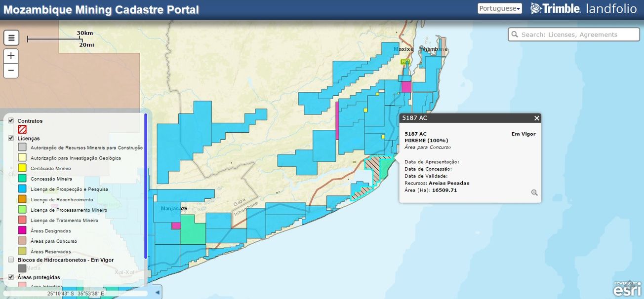Click the legend panel vertical scrollbar
The image size is (644, 299).
(146, 185)
